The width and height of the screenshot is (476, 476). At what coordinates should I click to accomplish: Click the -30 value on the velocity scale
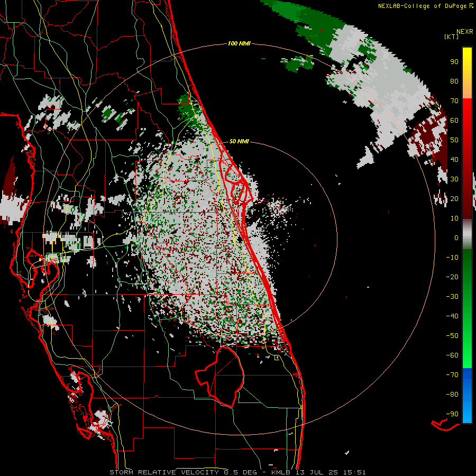click(x=452, y=297)
